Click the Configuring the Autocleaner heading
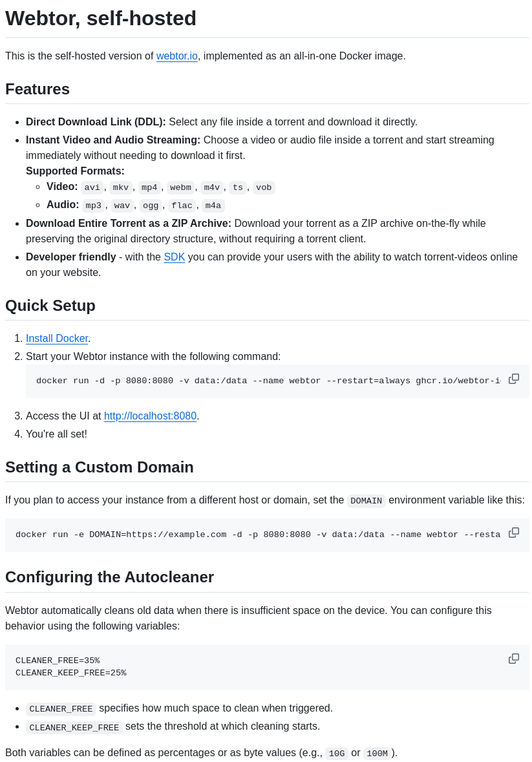The height and width of the screenshot is (762, 532). click(109, 577)
